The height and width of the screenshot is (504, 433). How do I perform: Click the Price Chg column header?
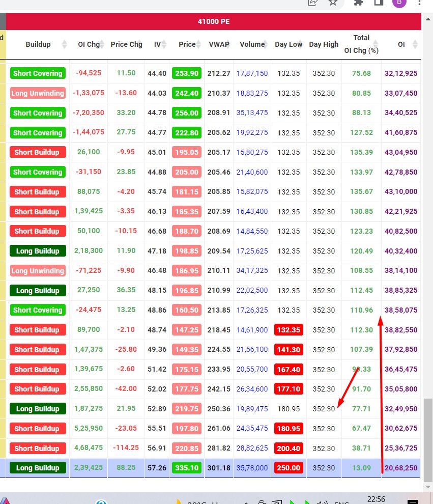[126, 44]
